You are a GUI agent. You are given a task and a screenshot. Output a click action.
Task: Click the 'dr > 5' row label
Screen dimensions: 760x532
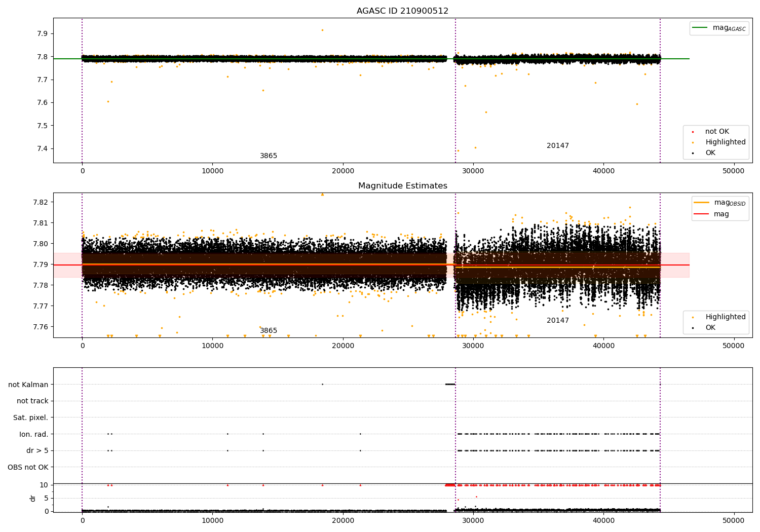pyautogui.click(x=37, y=451)
